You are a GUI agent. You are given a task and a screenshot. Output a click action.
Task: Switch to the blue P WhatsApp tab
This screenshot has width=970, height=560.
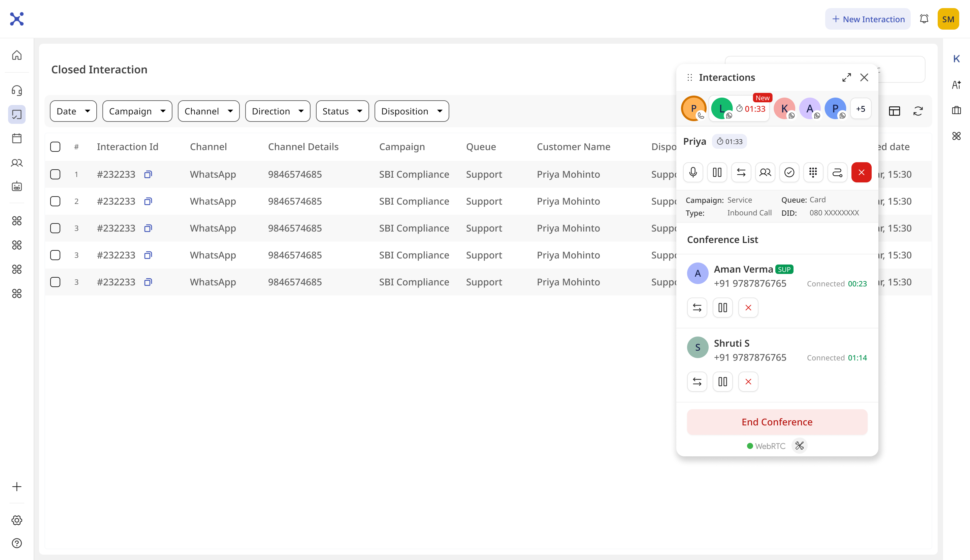coord(835,108)
